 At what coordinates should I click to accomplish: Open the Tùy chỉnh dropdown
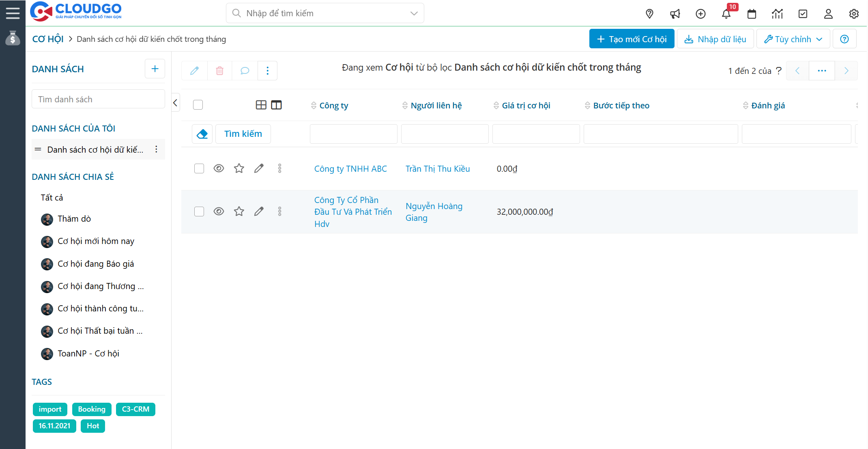pyautogui.click(x=793, y=39)
